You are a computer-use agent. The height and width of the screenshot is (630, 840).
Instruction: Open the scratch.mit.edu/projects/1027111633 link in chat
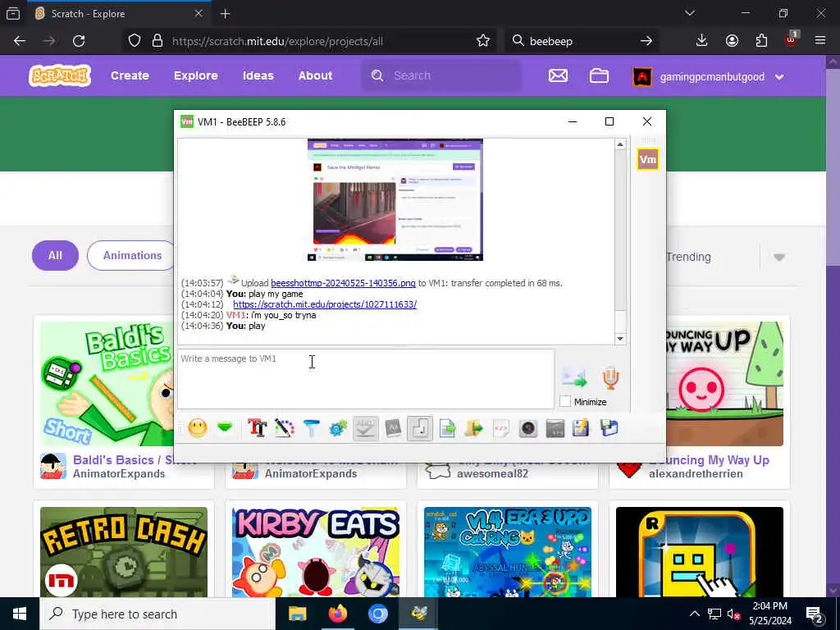point(325,304)
